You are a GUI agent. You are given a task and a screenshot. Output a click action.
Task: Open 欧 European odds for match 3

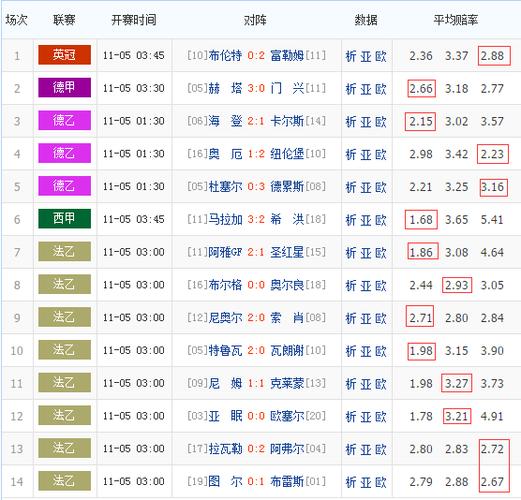pos(381,121)
